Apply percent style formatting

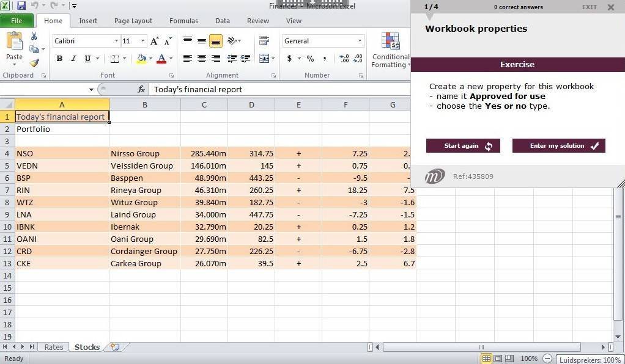pos(310,59)
